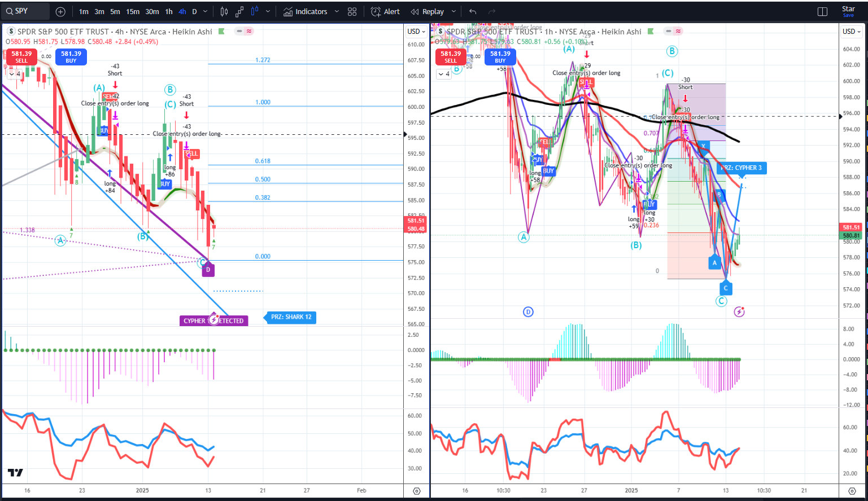
Task: Expand the timeframe list dropdown
Action: [206, 12]
